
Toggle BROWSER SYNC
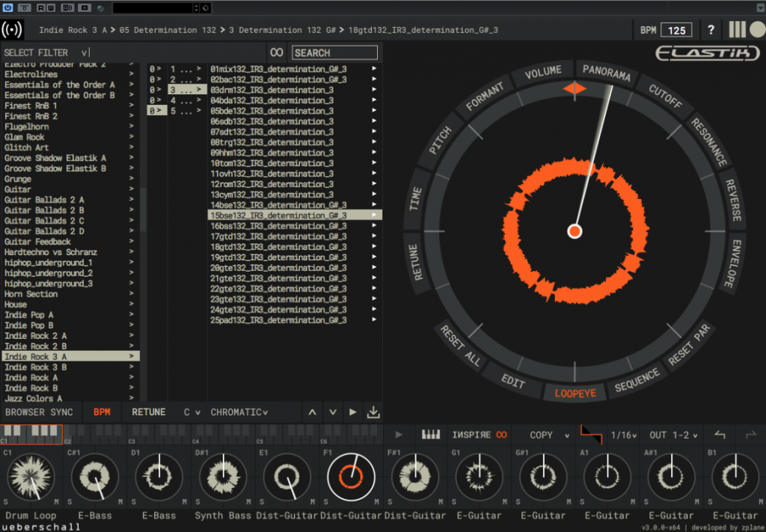[40, 412]
